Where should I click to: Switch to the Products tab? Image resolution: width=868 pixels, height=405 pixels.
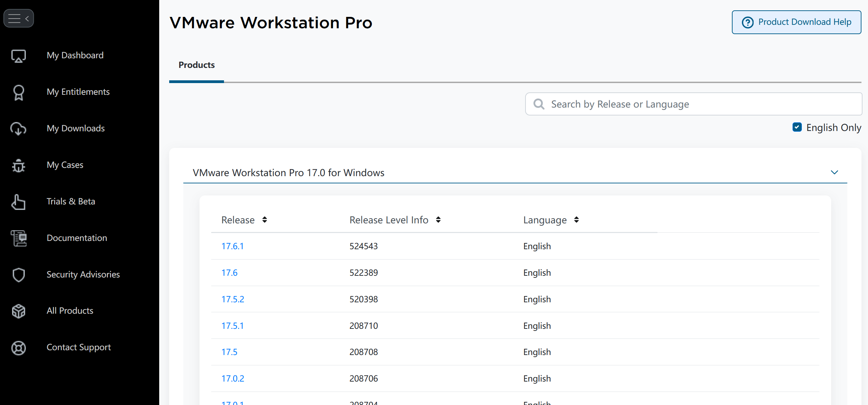196,65
